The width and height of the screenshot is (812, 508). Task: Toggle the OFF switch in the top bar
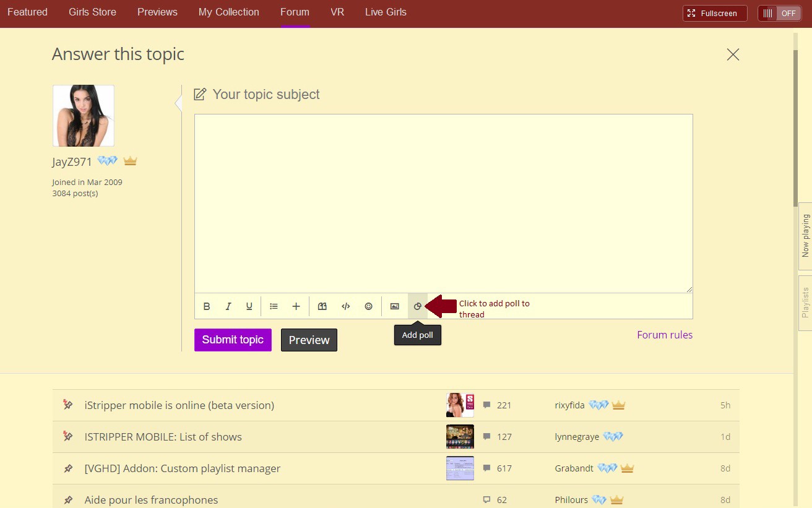[x=780, y=13]
